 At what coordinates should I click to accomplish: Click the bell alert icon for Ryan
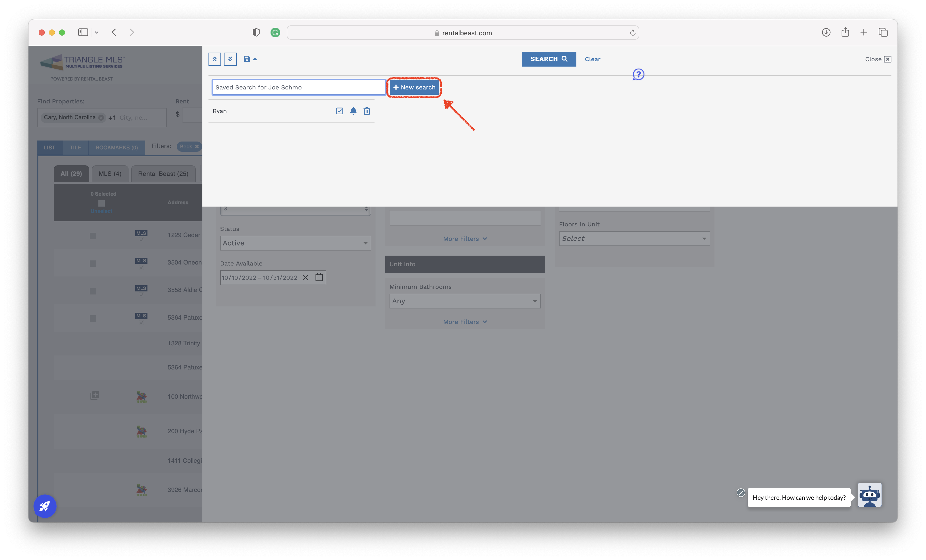(x=353, y=111)
